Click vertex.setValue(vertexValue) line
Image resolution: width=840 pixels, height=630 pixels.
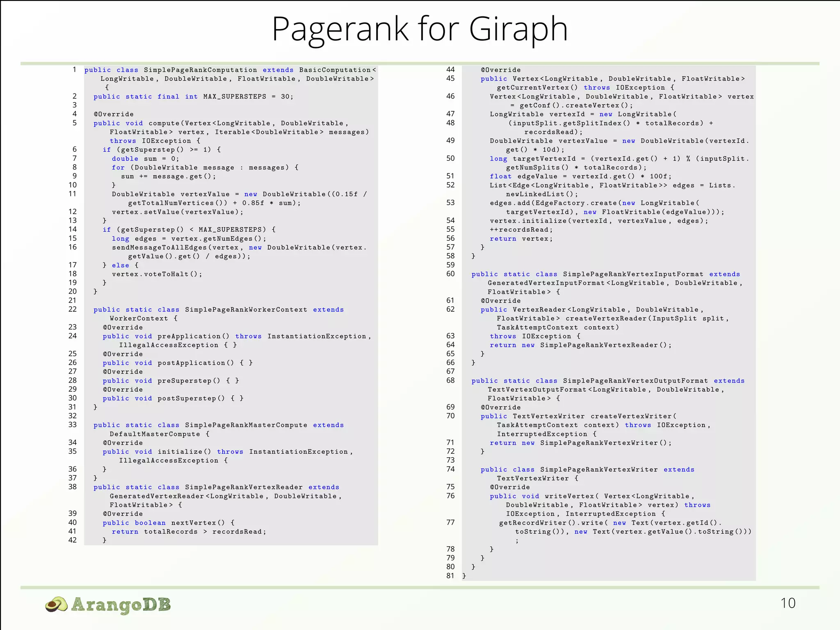tap(178, 212)
